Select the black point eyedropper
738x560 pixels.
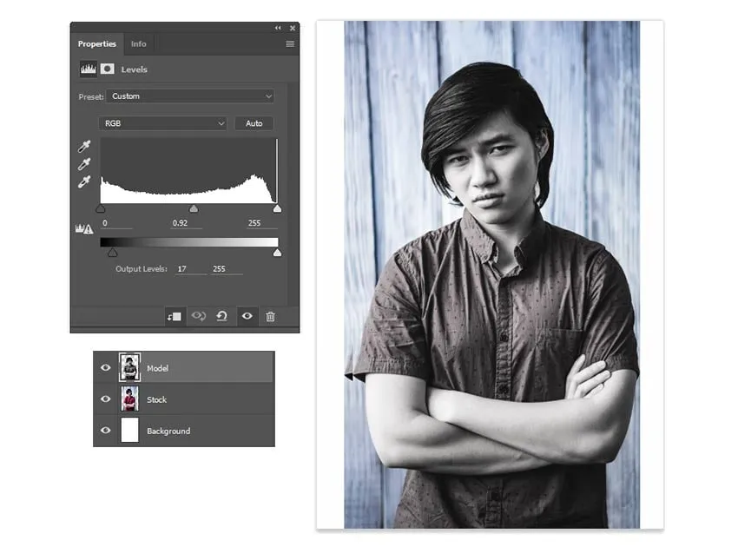84,148
